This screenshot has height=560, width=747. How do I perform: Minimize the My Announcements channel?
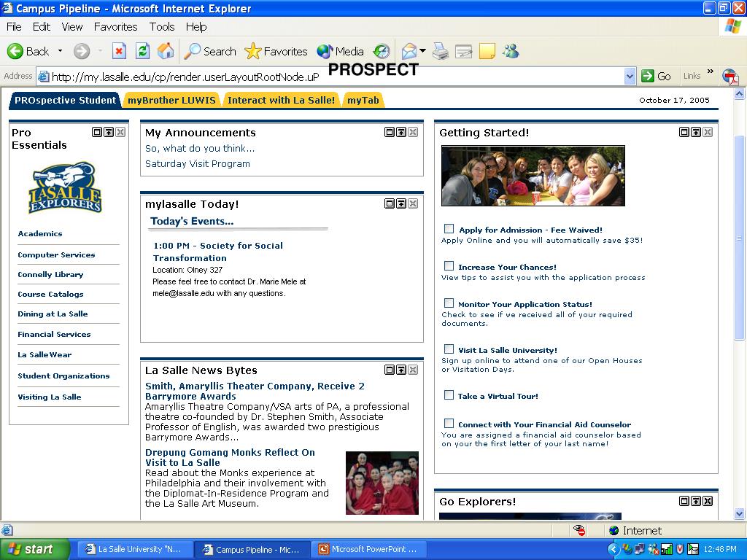coord(401,132)
